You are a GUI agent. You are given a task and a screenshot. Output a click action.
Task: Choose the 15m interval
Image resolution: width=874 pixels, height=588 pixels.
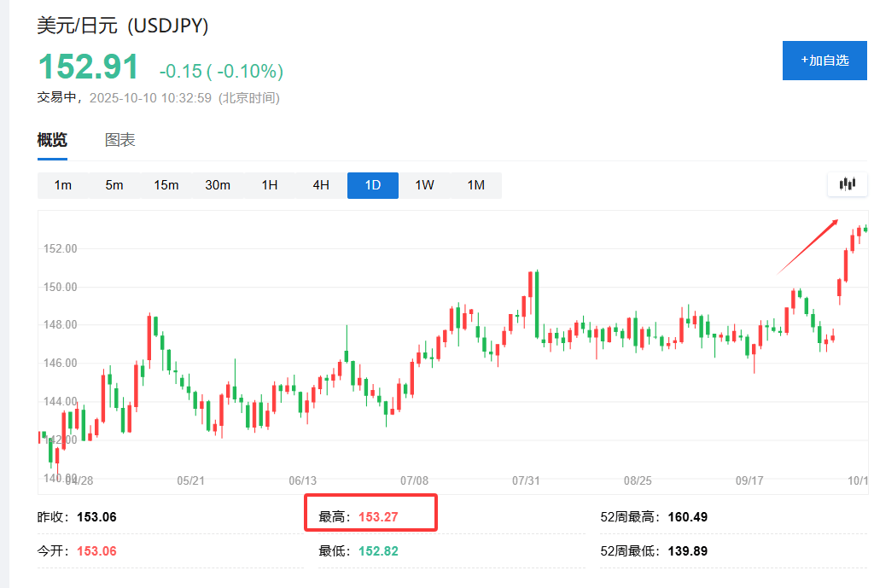(166, 185)
